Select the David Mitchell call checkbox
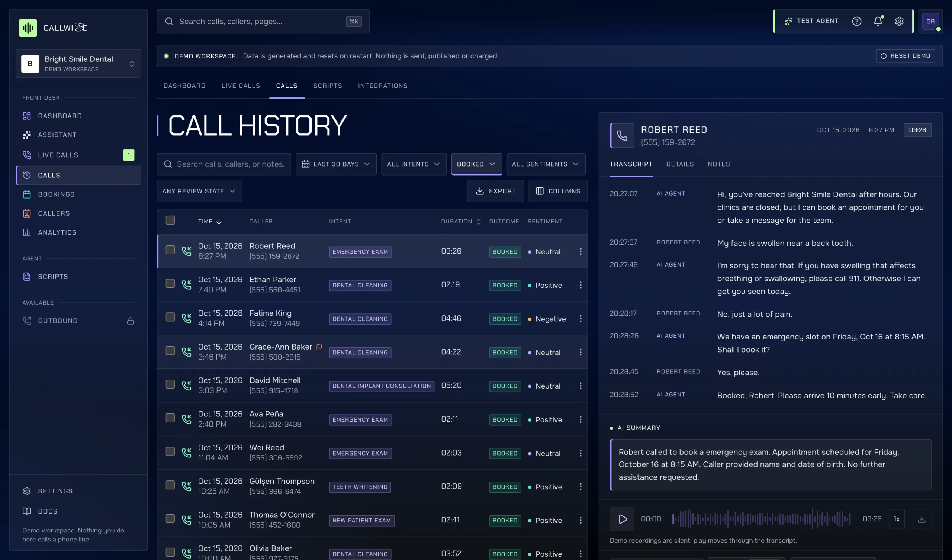952x560 pixels. (170, 384)
